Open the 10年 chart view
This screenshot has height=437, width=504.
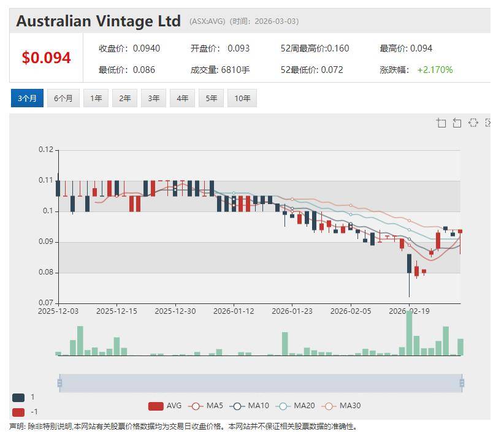[x=242, y=98]
